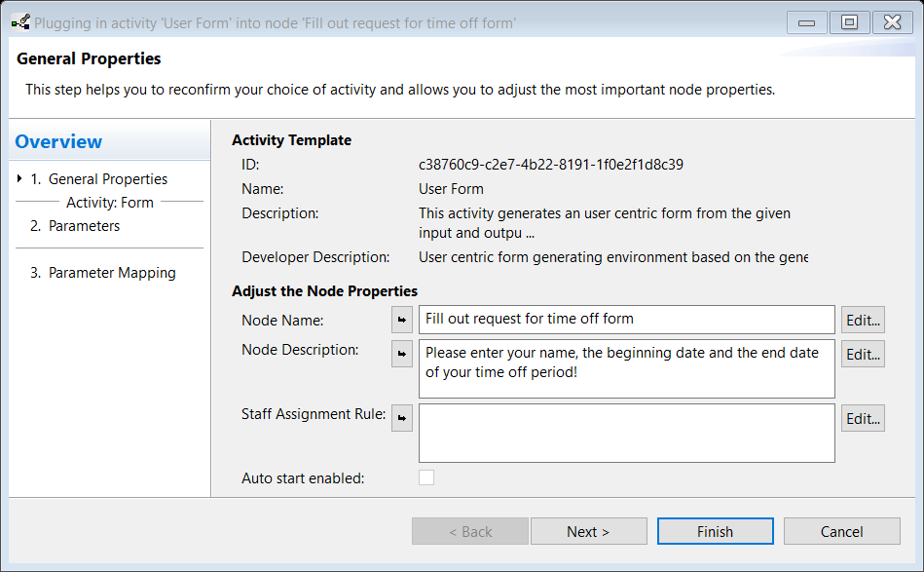Expand the General Properties step arrow
Image resolution: width=924 pixels, height=572 pixels.
point(19,178)
